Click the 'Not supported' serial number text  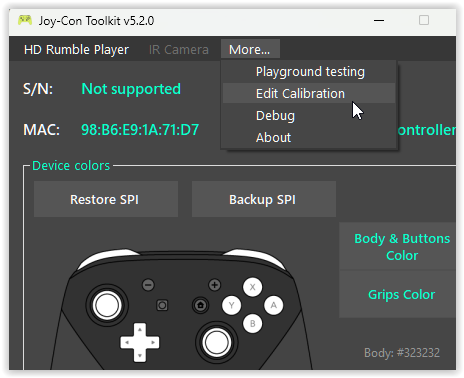131,89
